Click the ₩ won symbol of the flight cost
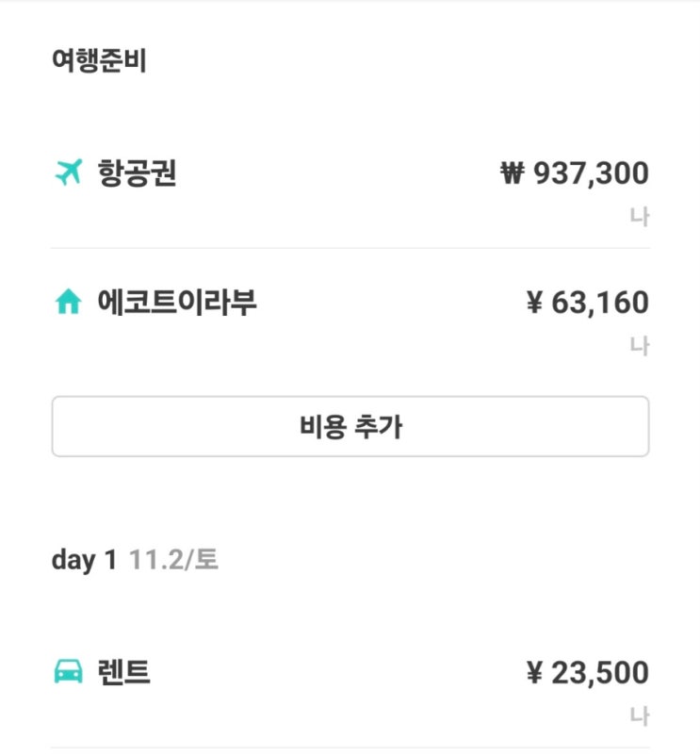Viewport: 700px width, 756px height. 512,173
